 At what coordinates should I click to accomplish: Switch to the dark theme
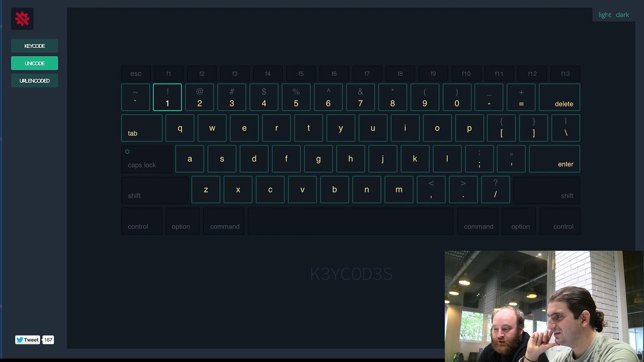tap(622, 15)
